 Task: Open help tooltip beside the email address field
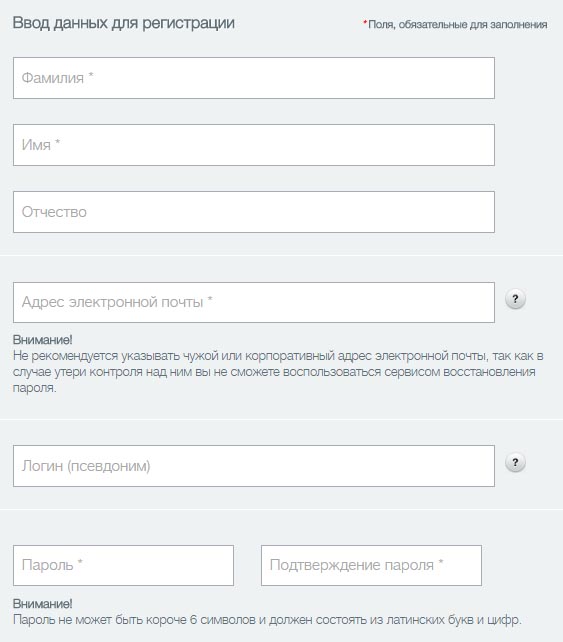click(x=515, y=299)
